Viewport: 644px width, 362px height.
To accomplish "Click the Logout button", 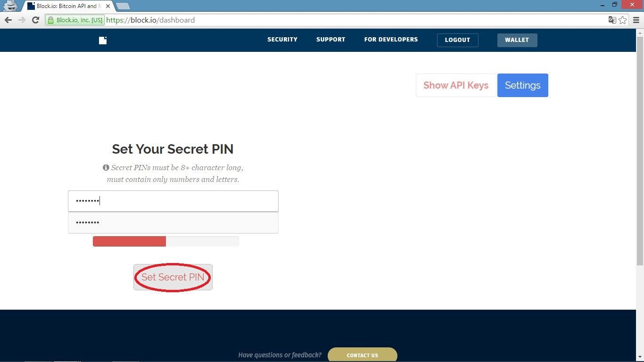I will (457, 40).
